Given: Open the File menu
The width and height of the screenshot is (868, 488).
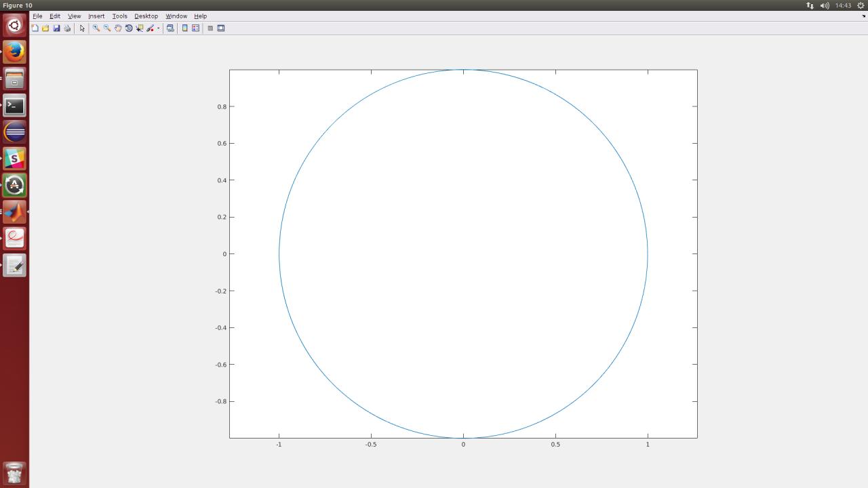Looking at the screenshot, I should coord(37,16).
